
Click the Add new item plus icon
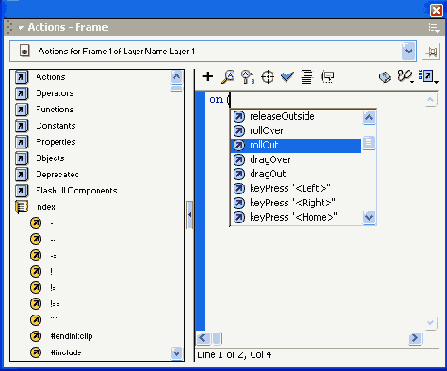[208, 76]
